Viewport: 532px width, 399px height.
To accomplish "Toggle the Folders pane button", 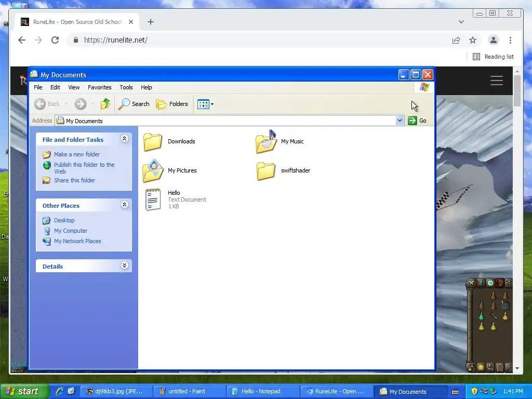I will pyautogui.click(x=172, y=104).
